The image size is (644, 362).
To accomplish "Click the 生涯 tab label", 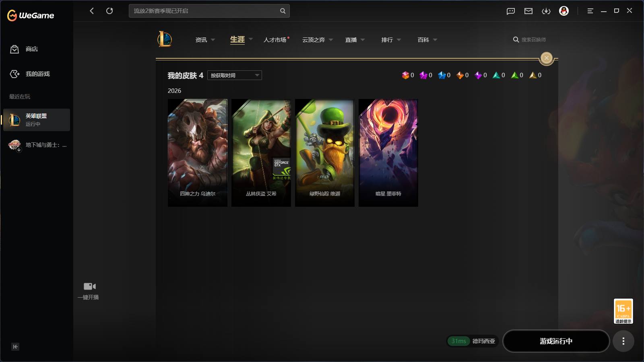I will click(x=237, y=39).
